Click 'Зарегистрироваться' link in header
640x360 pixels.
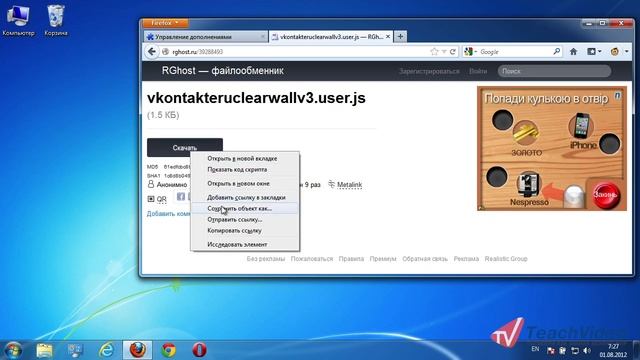tap(429, 71)
